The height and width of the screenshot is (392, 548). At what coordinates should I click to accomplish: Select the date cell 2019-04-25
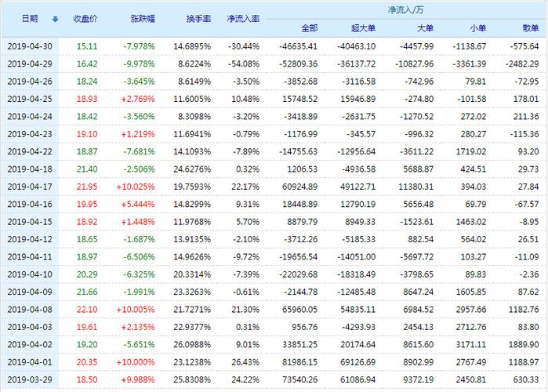click(30, 99)
